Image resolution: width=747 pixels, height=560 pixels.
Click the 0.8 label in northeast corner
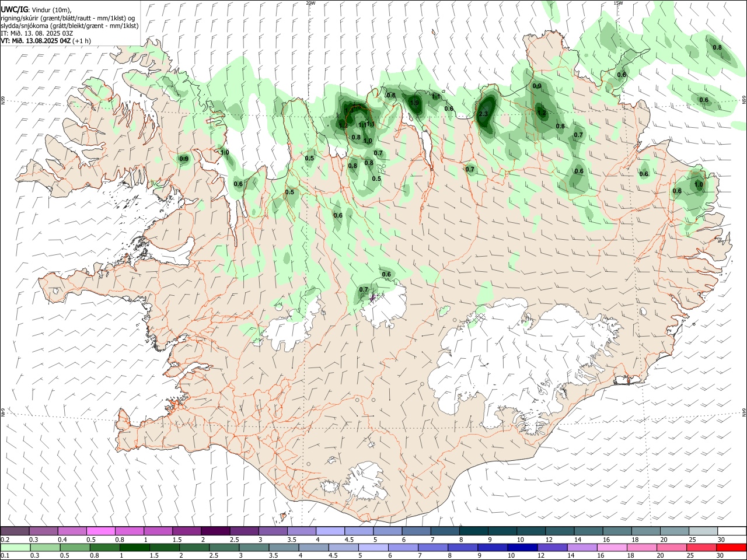(x=717, y=47)
